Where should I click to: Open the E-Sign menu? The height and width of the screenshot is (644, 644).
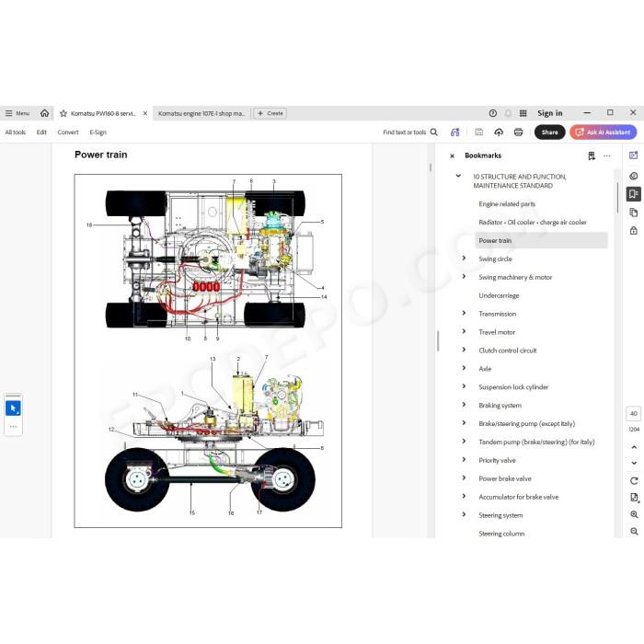coord(98,132)
